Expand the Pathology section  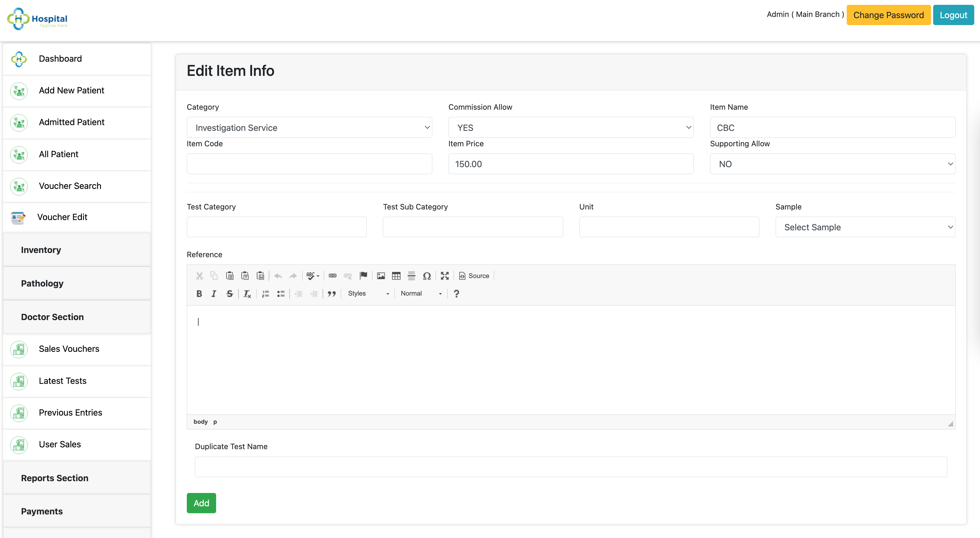pyautogui.click(x=77, y=284)
